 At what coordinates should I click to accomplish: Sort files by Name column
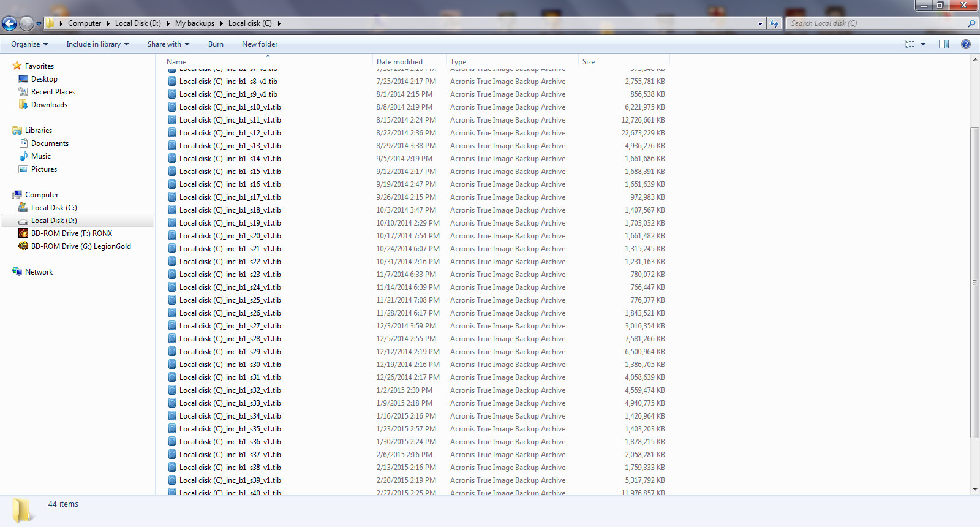(176, 62)
